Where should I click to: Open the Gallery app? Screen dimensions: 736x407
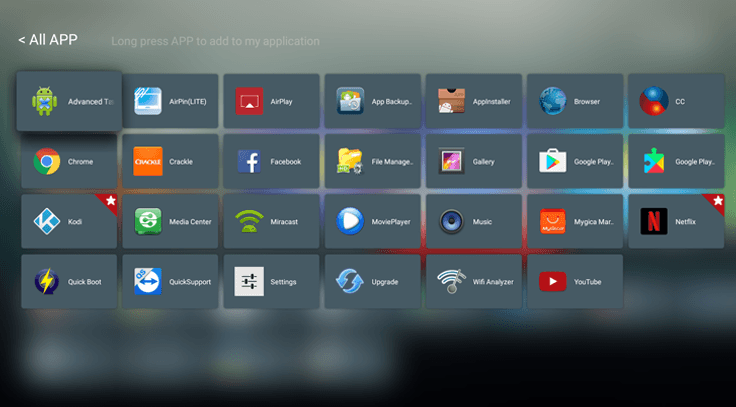coord(474,161)
